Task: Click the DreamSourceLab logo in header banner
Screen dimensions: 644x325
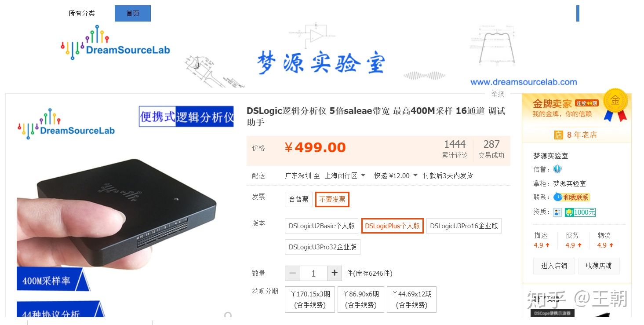Action: 115,43
